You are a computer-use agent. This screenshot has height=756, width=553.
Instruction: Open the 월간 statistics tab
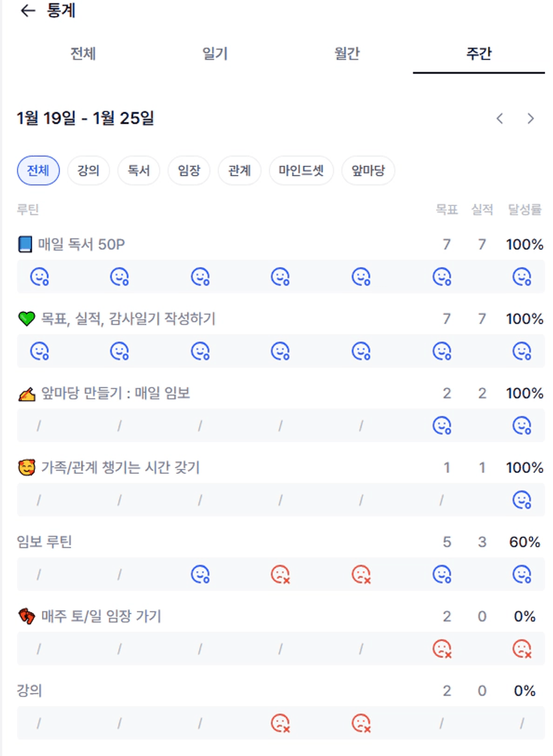click(x=347, y=54)
